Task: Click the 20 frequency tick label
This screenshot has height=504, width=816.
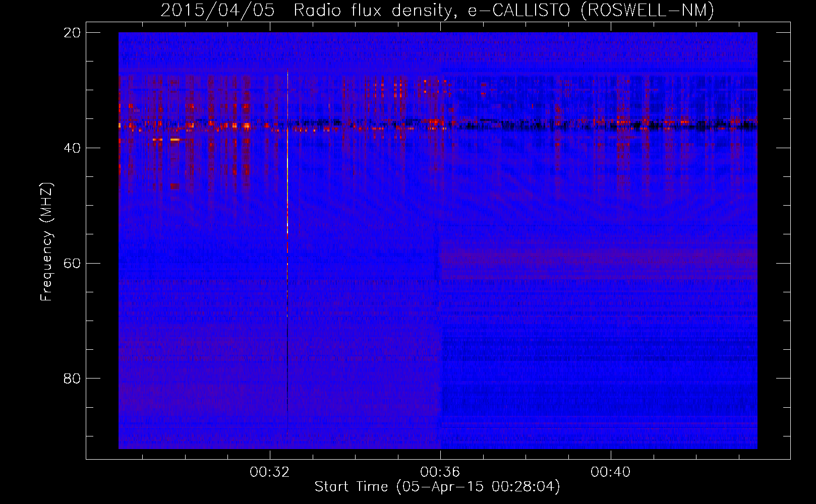Action: (x=72, y=33)
